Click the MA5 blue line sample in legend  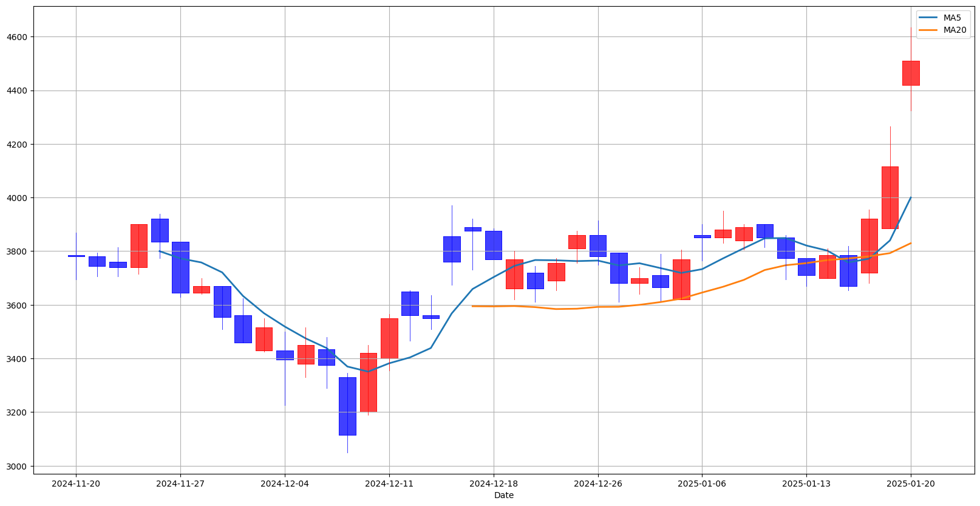pos(930,18)
